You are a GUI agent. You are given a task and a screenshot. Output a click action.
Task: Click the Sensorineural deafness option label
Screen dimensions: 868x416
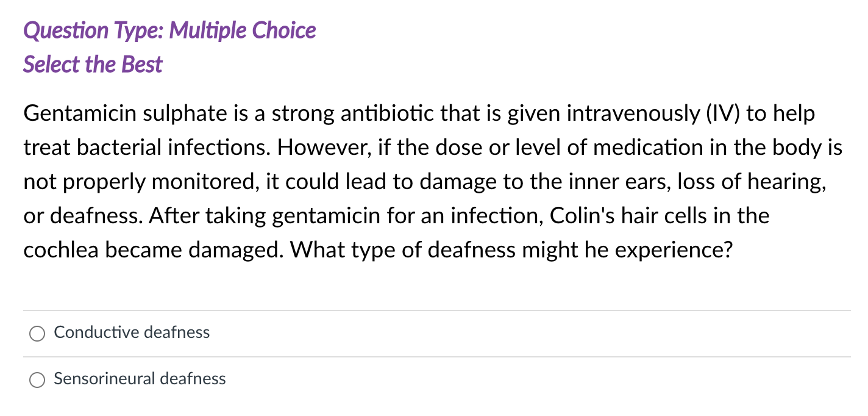pyautogui.click(x=139, y=379)
